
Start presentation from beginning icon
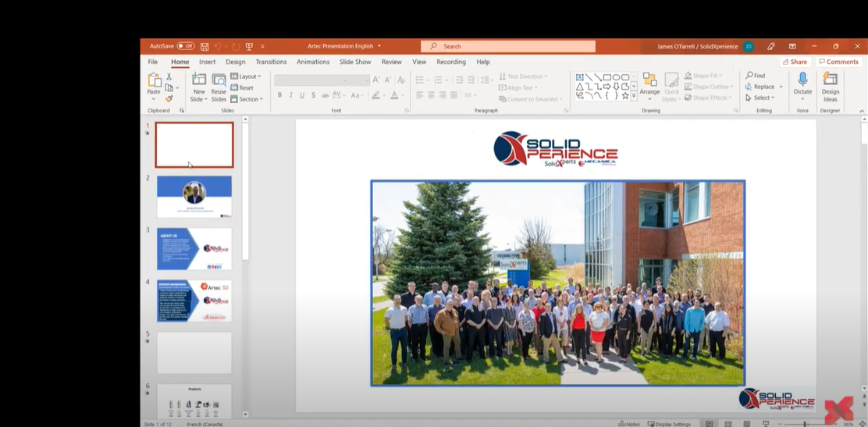click(x=249, y=47)
